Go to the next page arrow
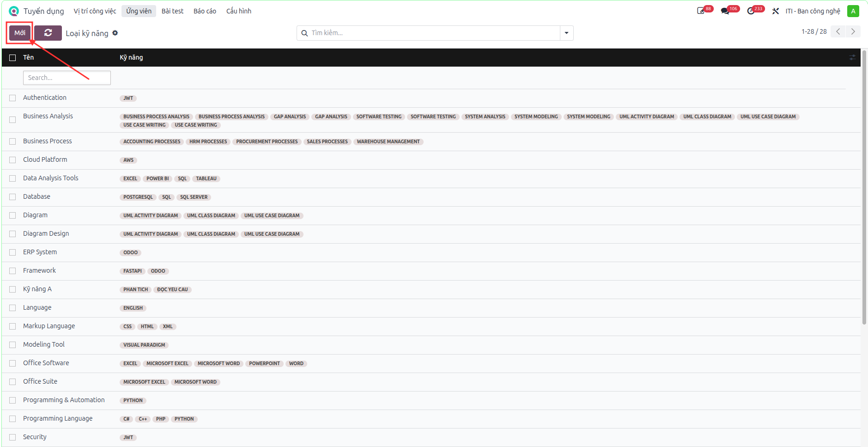The image size is (868, 447). point(853,31)
